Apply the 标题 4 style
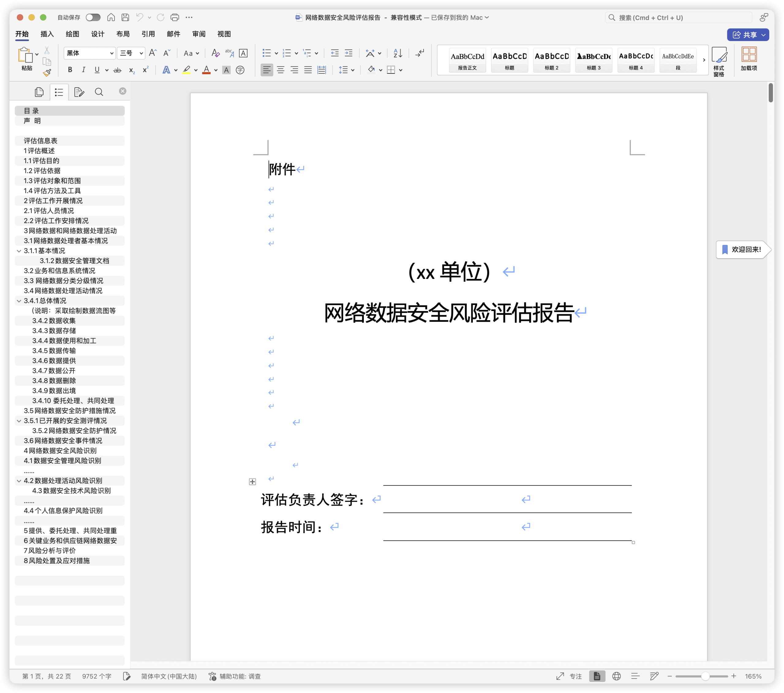Screen dimensions: 784x693 click(x=636, y=60)
